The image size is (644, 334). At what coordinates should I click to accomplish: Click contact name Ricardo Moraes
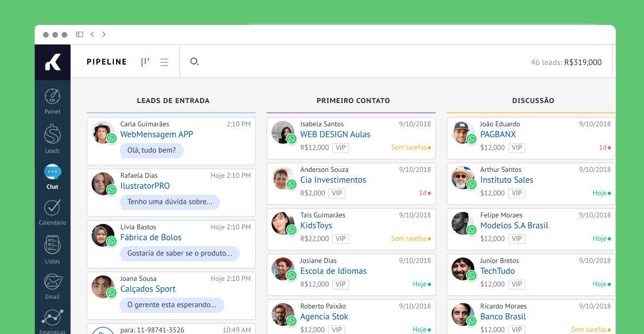point(503,306)
